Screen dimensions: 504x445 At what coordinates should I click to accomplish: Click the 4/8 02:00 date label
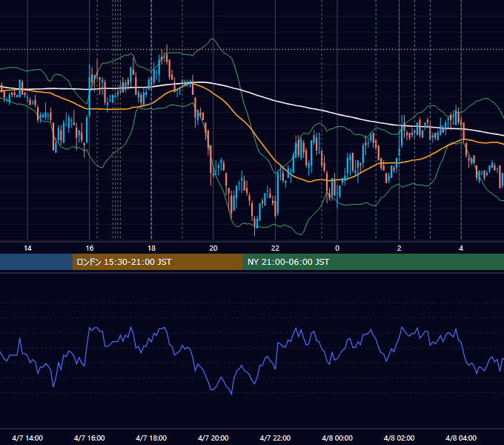coord(399,438)
